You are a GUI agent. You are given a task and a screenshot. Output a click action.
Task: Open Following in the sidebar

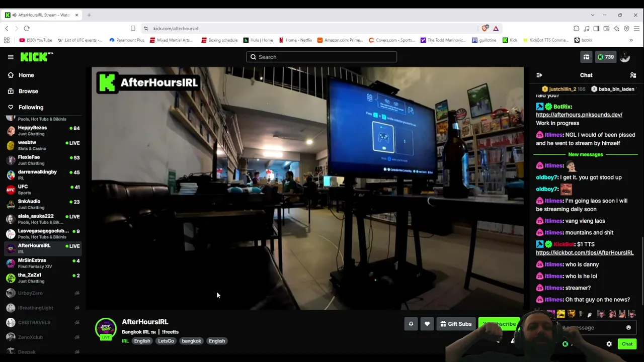(x=31, y=107)
